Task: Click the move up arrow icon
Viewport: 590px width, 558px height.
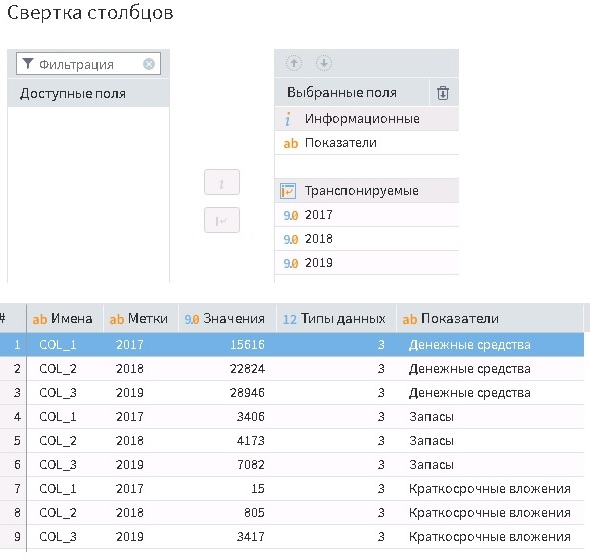Action: (294, 63)
